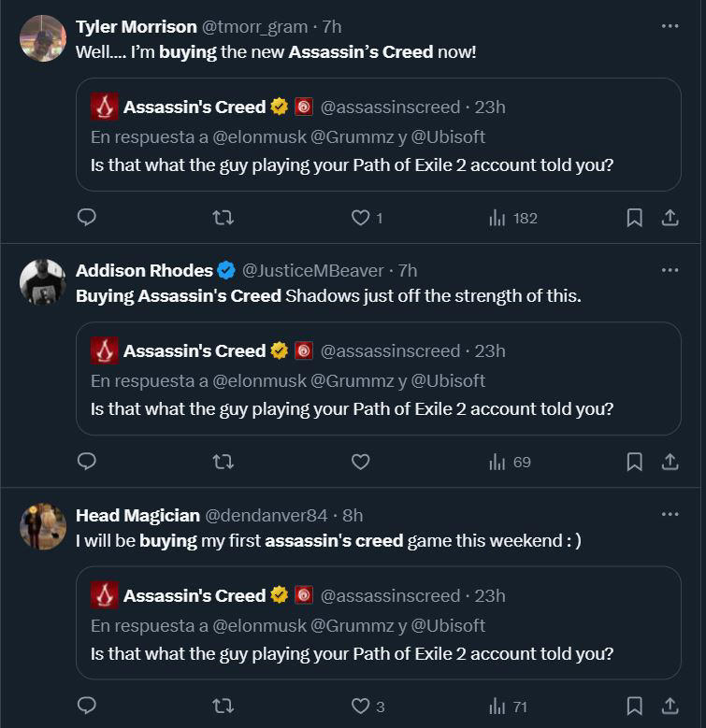Open the @dendanver84 handle link
Screen dimensions: 706x728
coord(266,515)
